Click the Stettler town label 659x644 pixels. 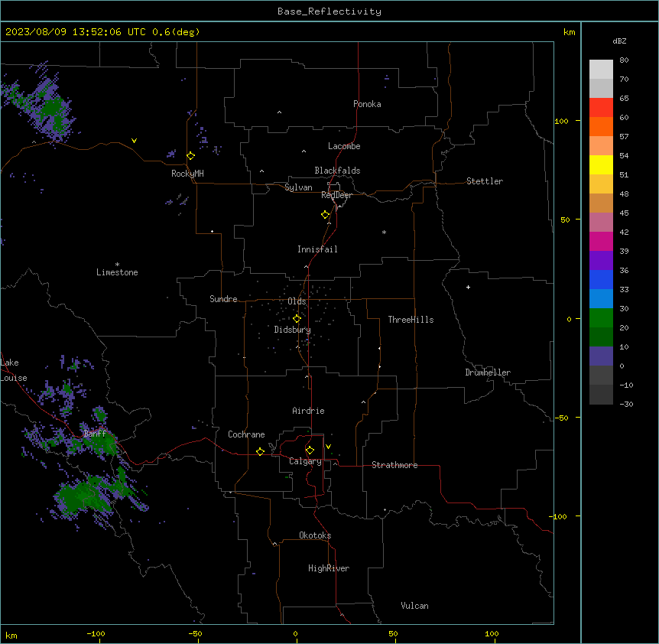coord(485,181)
